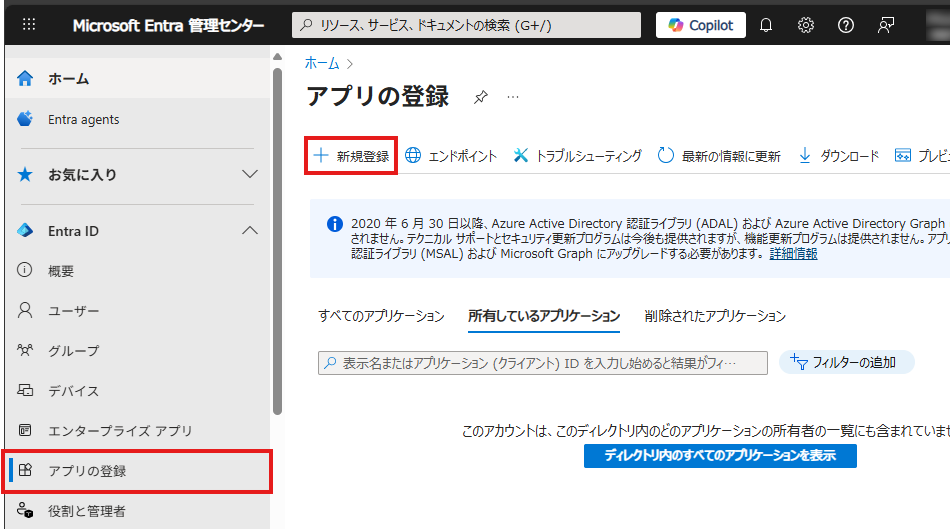This screenshot has width=950, height=529.
Task: Click New registration (新規登録)
Action: (351, 156)
